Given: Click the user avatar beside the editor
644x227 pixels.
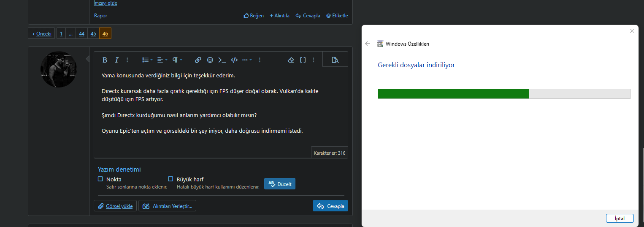Looking at the screenshot, I should [x=59, y=70].
